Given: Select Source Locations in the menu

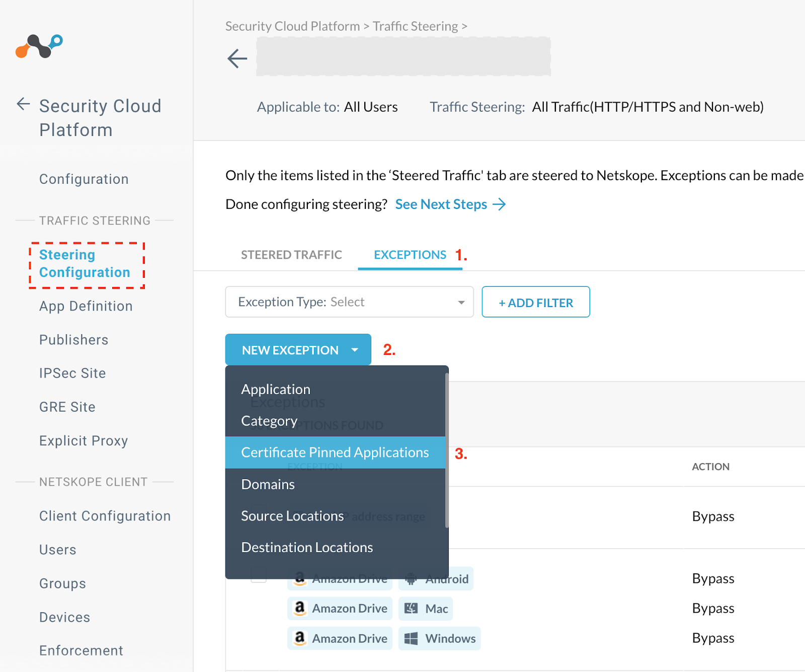Looking at the screenshot, I should (335, 516).
